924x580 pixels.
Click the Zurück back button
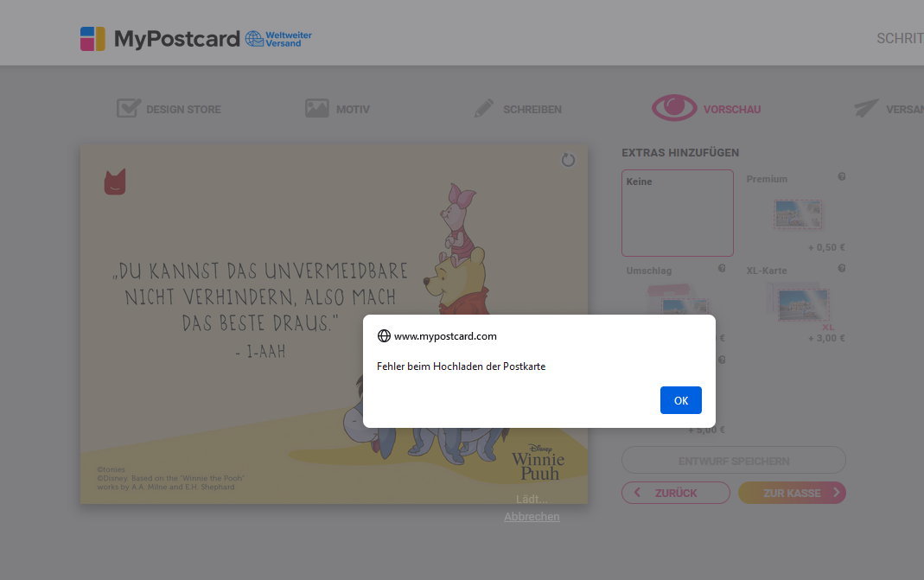(676, 493)
